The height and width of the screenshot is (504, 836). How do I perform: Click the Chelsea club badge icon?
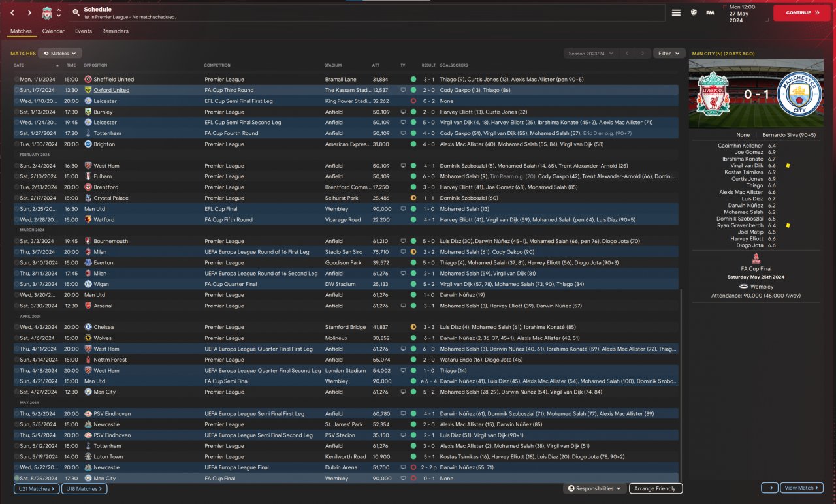click(88, 327)
